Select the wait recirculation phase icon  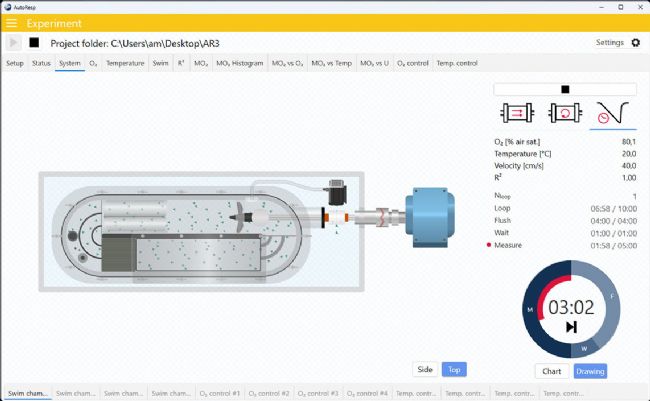coord(564,114)
